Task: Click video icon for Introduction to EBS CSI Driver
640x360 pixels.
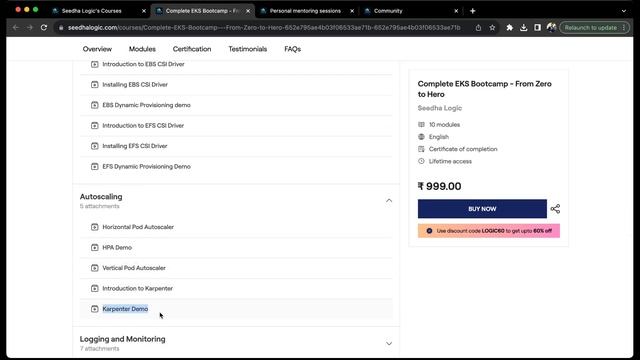Action: coord(95,64)
